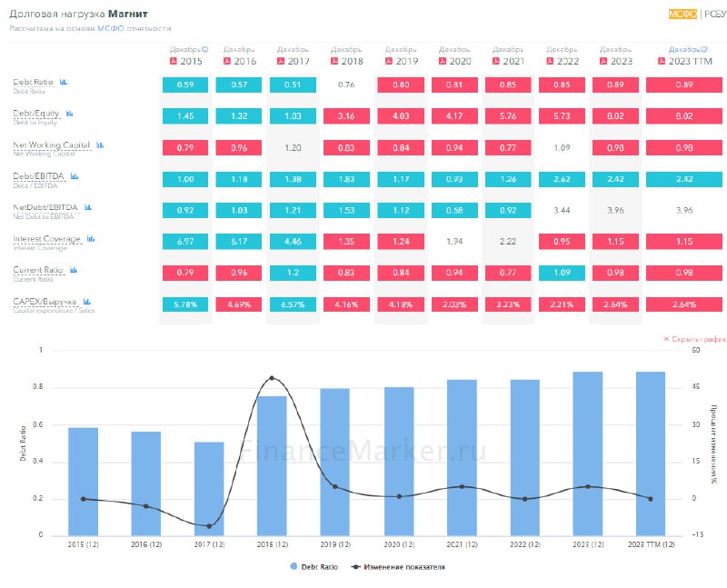727x588 pixels.
Task: Select the CAPEX 2.03% cell for 2020
Action: [x=454, y=304]
